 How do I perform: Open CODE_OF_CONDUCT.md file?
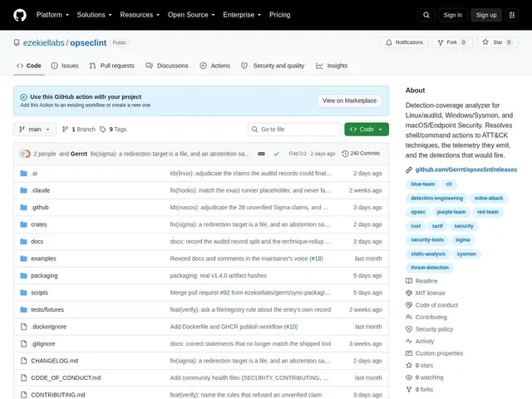[66, 377]
